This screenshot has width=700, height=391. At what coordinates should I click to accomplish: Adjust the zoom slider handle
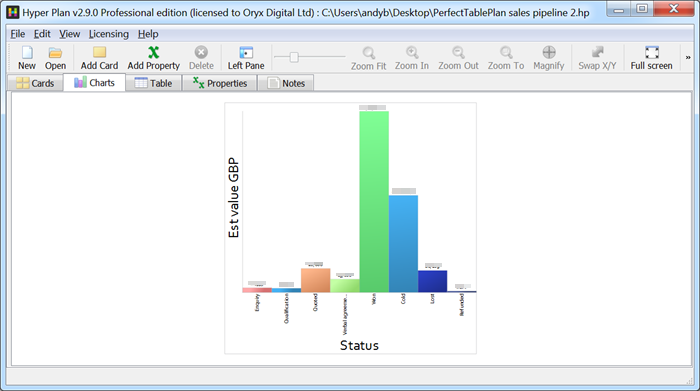coord(294,57)
